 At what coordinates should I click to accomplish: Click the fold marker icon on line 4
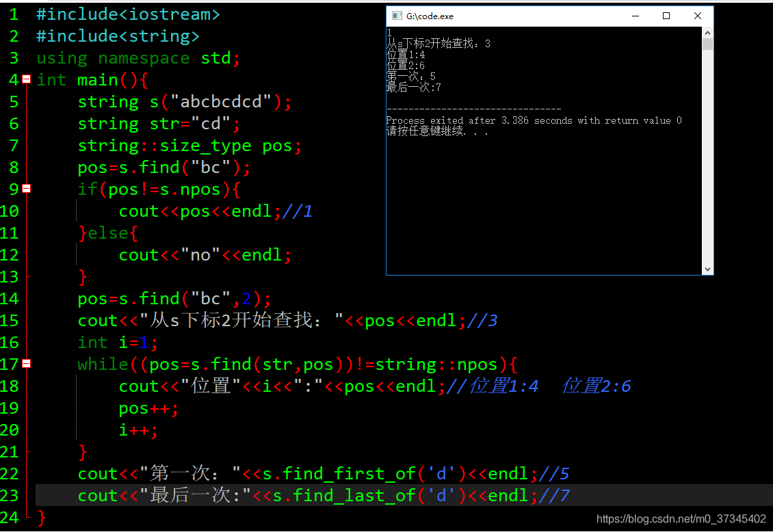tap(26, 80)
